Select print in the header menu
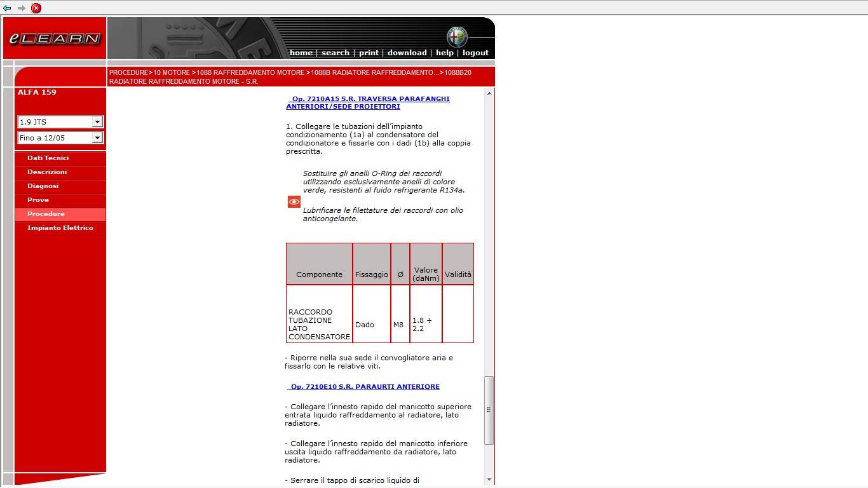 tap(369, 53)
